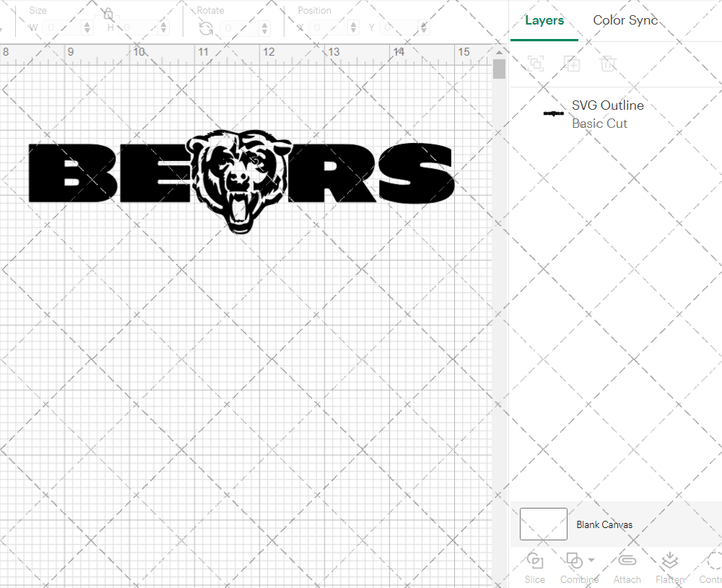Viewport: 722px width, 588px height.
Task: Click the Duplicate layer icon
Action: click(x=573, y=64)
